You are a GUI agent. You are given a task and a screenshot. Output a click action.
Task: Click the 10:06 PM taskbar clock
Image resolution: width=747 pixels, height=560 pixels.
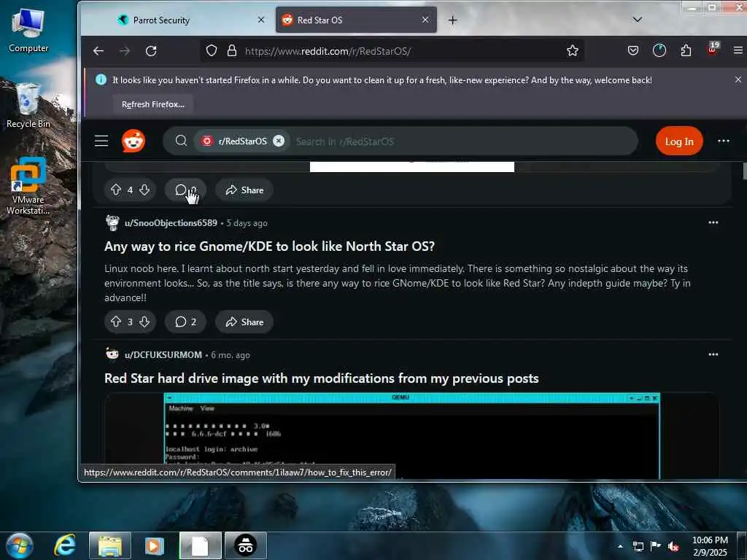[x=710, y=545]
